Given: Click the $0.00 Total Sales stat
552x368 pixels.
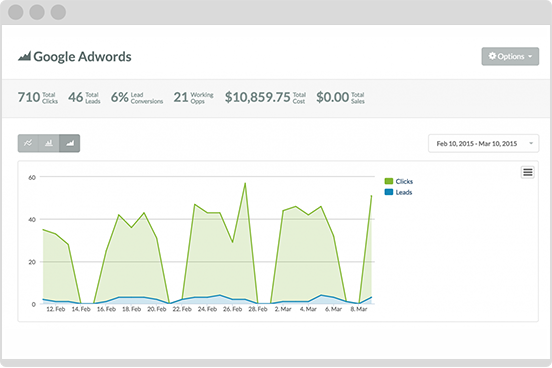Looking at the screenshot, I should point(340,98).
